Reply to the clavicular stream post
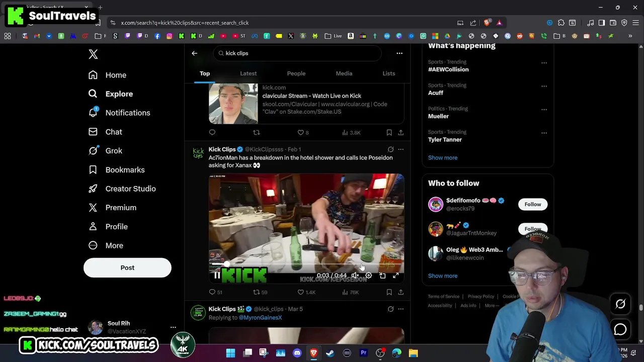Viewport: 644px width, 362px height. 212,133
